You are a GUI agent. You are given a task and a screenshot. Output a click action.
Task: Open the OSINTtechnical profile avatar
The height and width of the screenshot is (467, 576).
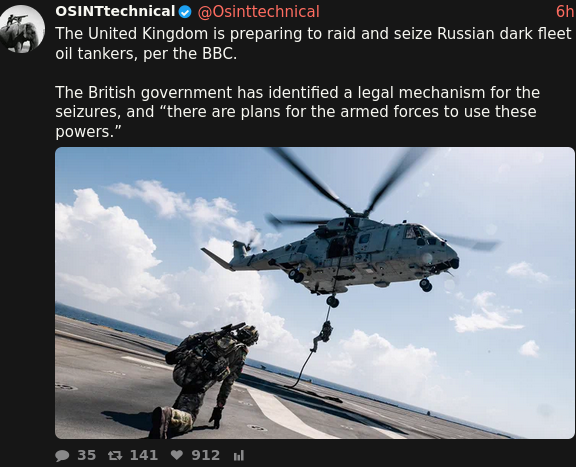pyautogui.click(x=22, y=29)
